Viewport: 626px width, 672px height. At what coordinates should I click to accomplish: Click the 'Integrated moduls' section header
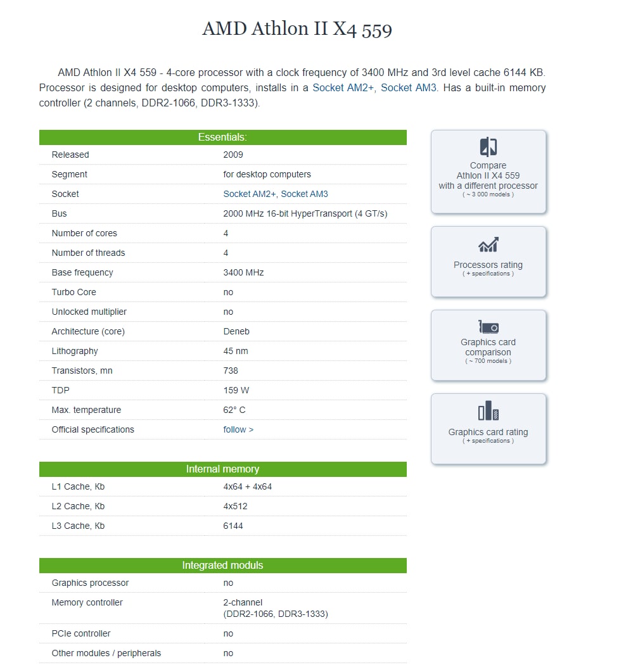coord(222,566)
